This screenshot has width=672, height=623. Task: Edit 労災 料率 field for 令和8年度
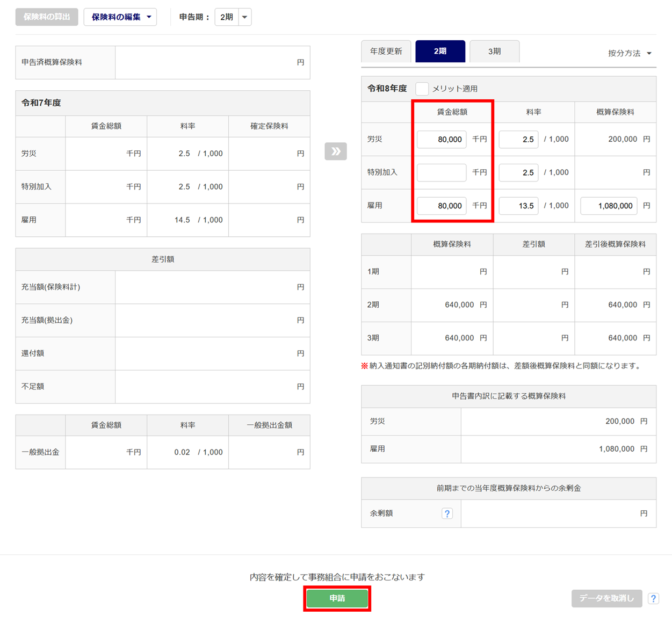518,139
